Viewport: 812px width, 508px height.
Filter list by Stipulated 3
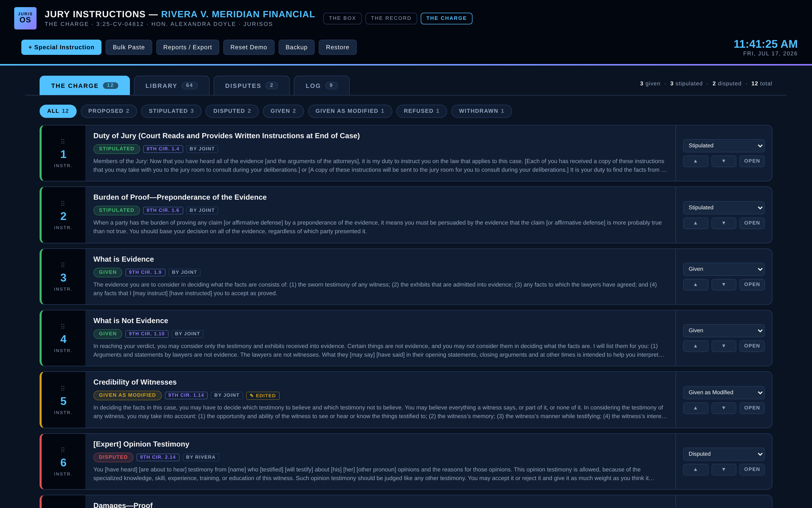coord(171,111)
